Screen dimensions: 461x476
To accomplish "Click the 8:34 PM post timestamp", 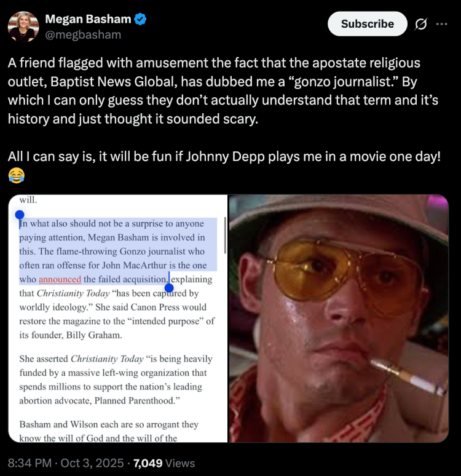I will click(30, 463).
